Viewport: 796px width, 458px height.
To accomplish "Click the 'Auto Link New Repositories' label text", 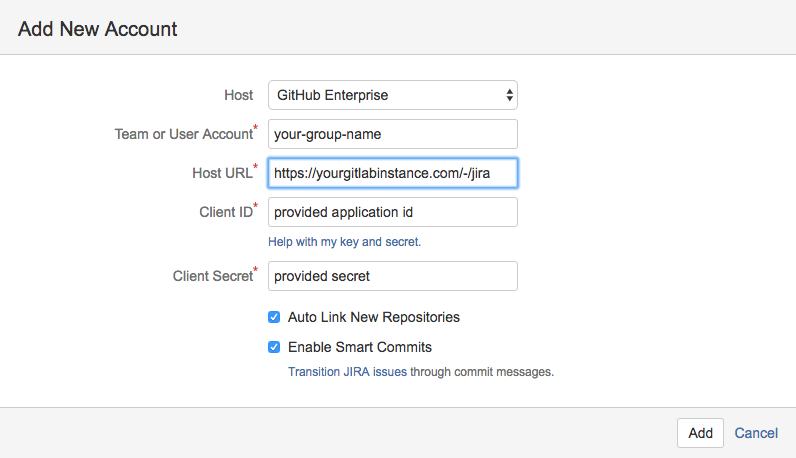I will click(373, 317).
